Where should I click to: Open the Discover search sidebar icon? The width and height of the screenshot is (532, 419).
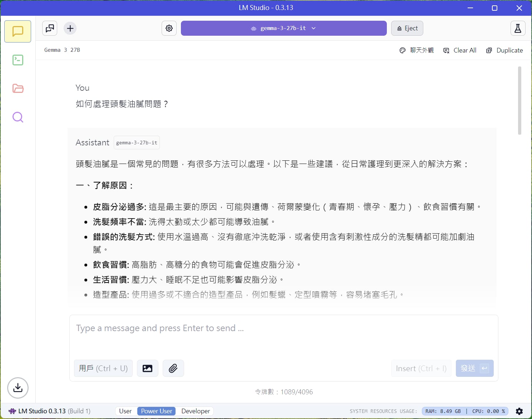tap(18, 117)
